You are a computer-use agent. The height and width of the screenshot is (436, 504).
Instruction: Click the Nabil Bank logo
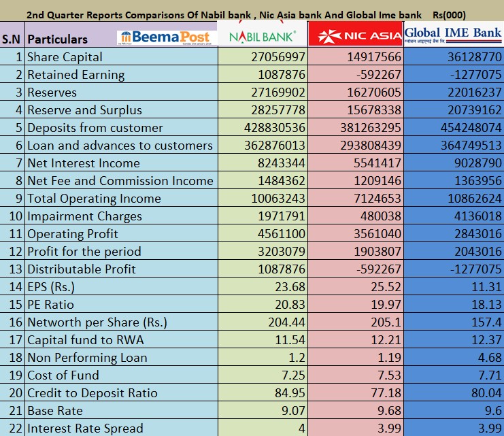pyautogui.click(x=262, y=35)
